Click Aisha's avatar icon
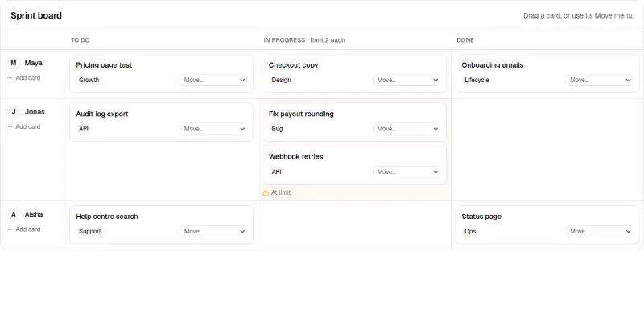Image resolution: width=644 pixels, height=322 pixels. point(14,214)
